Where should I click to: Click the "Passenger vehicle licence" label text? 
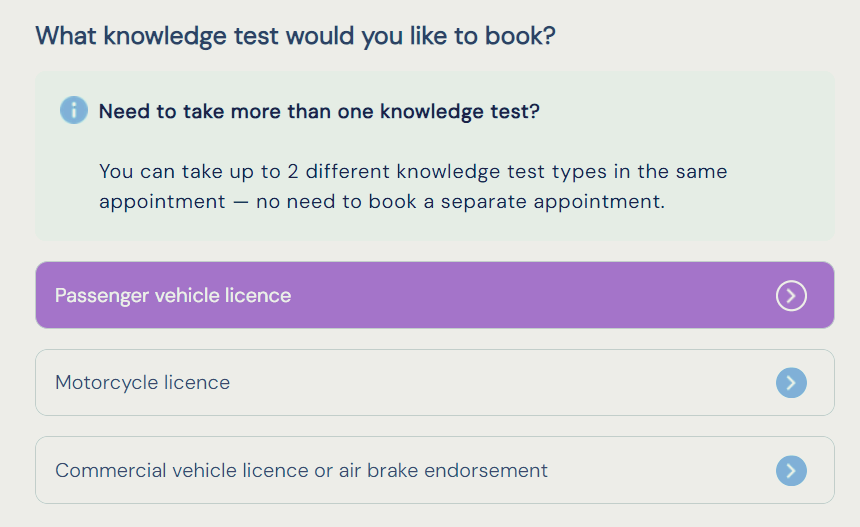pos(173,296)
